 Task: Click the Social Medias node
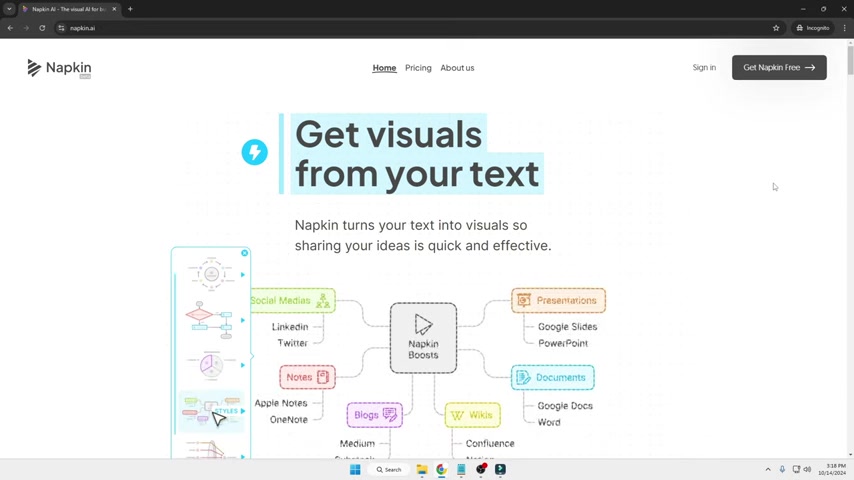[292, 300]
